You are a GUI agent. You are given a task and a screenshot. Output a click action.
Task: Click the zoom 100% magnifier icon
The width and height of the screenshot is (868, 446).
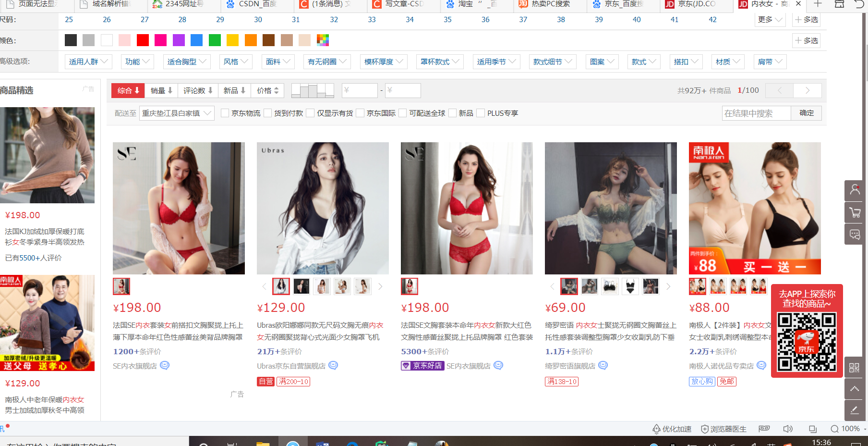coord(834,429)
